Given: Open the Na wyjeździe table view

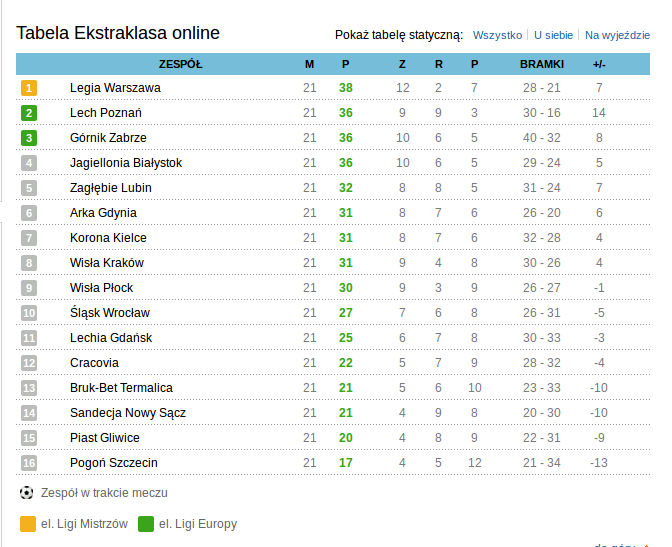Looking at the screenshot, I should click(616, 35).
